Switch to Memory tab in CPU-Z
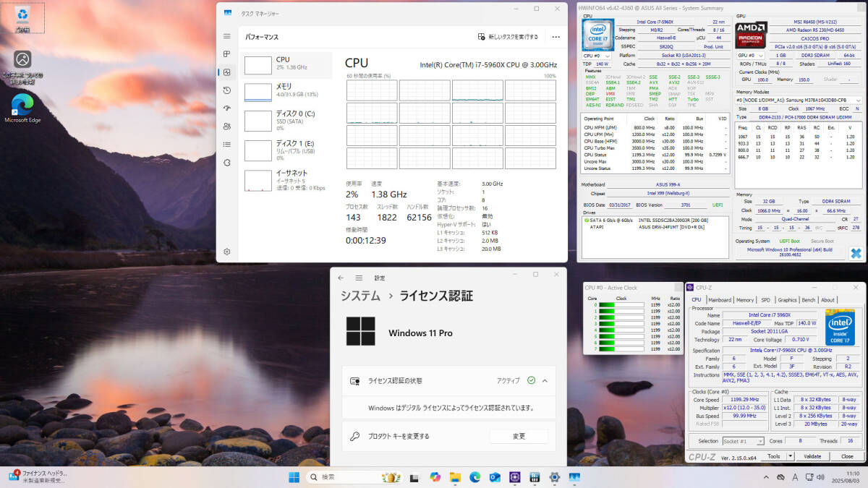 click(x=744, y=300)
